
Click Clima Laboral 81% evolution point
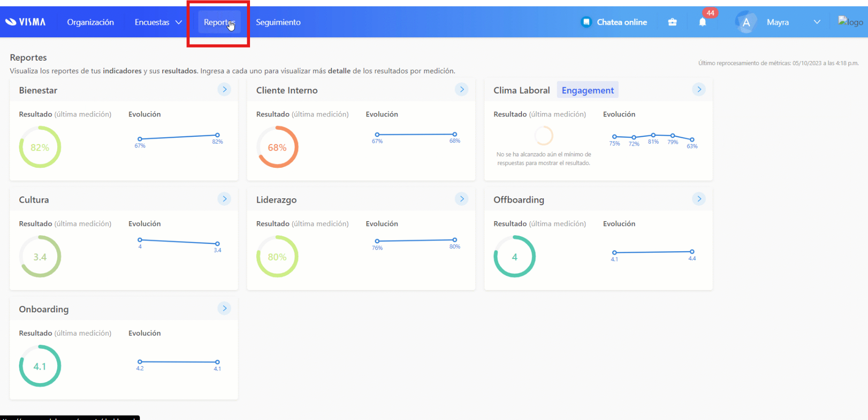tap(653, 135)
